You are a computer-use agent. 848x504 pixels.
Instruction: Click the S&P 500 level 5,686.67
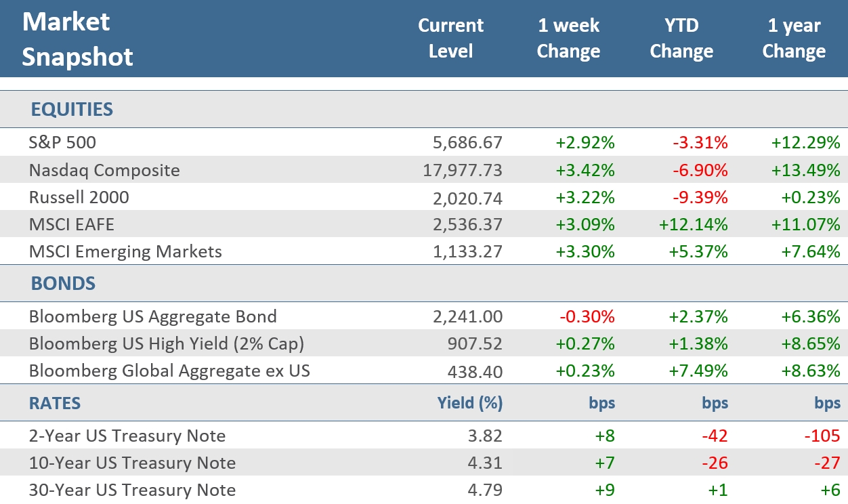tap(466, 143)
